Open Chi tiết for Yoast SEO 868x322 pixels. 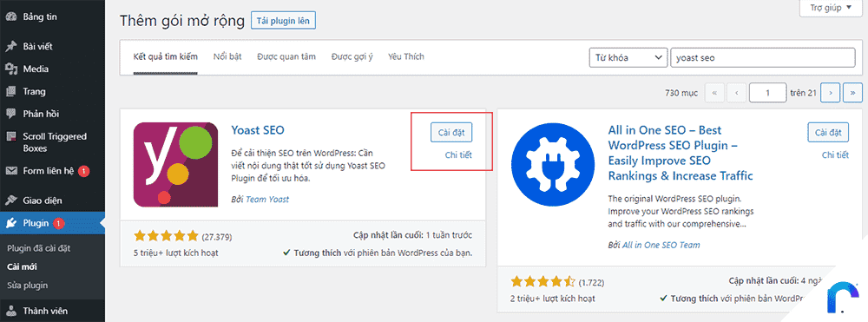click(x=458, y=154)
